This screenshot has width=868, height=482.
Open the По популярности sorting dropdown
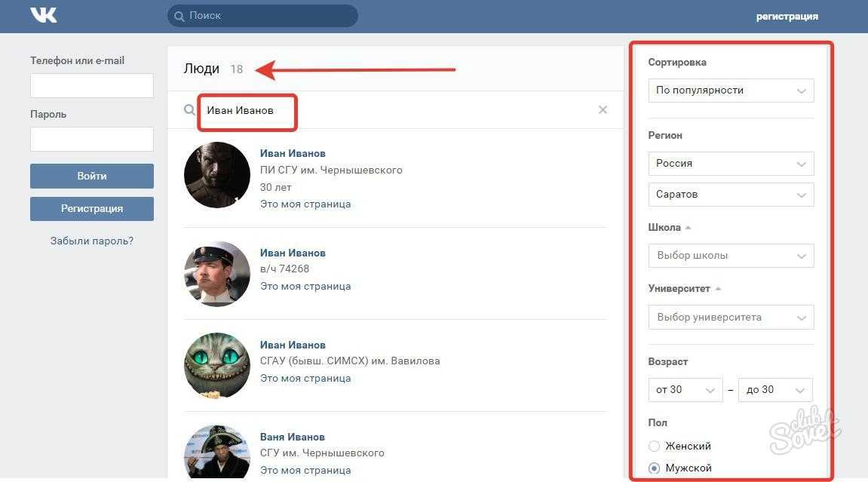point(731,91)
